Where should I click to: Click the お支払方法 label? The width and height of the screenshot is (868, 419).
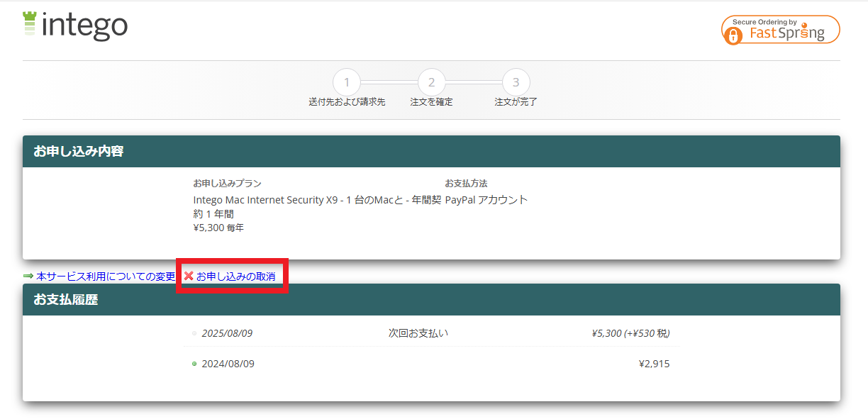click(x=466, y=183)
